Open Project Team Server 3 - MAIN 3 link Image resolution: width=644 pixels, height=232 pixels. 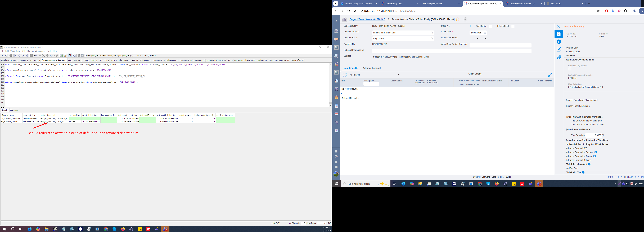pos(367,19)
